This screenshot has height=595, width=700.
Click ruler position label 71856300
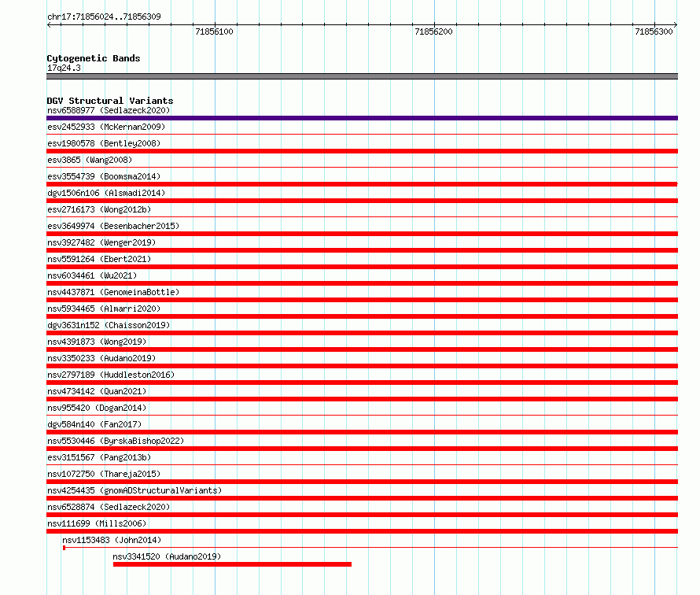tap(654, 31)
